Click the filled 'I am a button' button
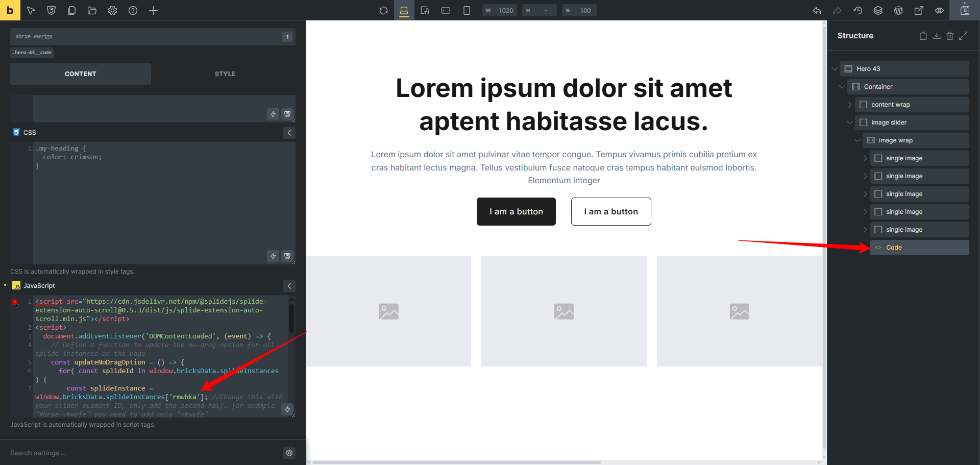Image resolution: width=980 pixels, height=465 pixels. click(x=516, y=211)
